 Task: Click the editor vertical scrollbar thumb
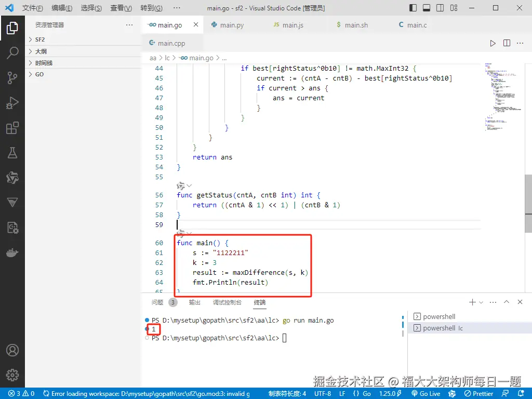point(528,203)
